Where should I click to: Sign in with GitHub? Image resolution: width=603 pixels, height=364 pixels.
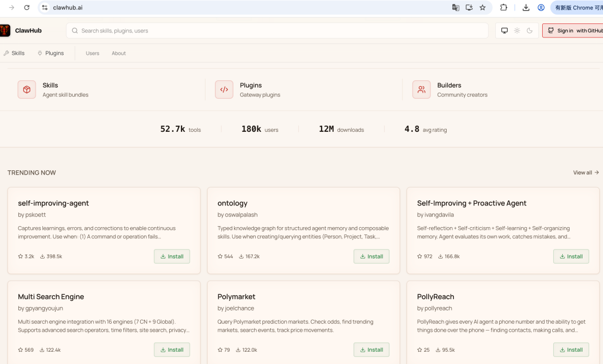[x=573, y=31]
